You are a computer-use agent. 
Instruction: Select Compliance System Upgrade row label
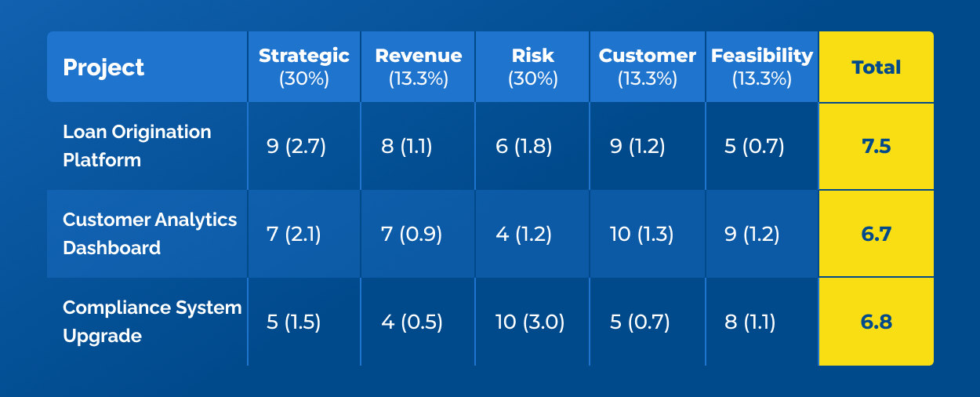coord(151,322)
